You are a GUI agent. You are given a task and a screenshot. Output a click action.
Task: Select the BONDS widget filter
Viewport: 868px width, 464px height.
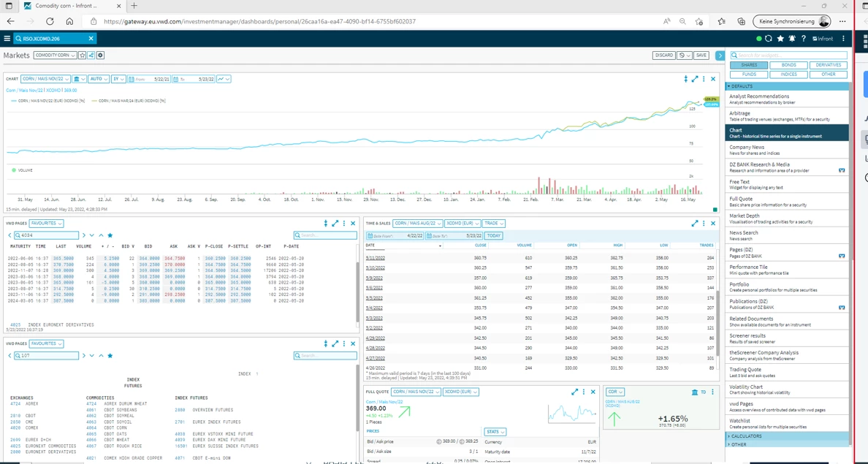pyautogui.click(x=789, y=65)
